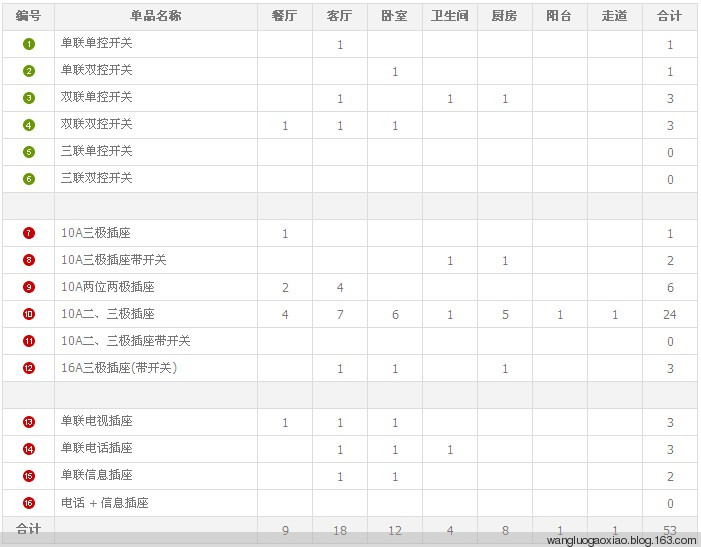This screenshot has width=701, height=547.
Task: Select the 卫生间 column header
Action: [450, 16]
